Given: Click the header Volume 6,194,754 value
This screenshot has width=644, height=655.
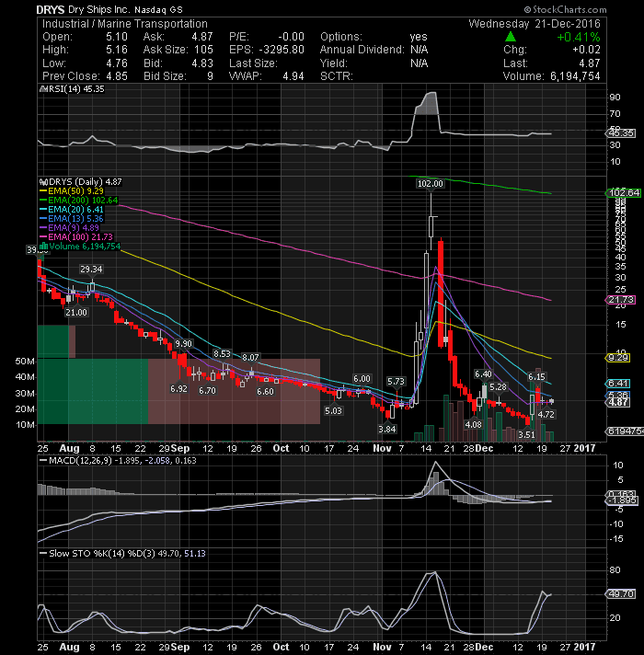Looking at the screenshot, I should pos(575,76).
